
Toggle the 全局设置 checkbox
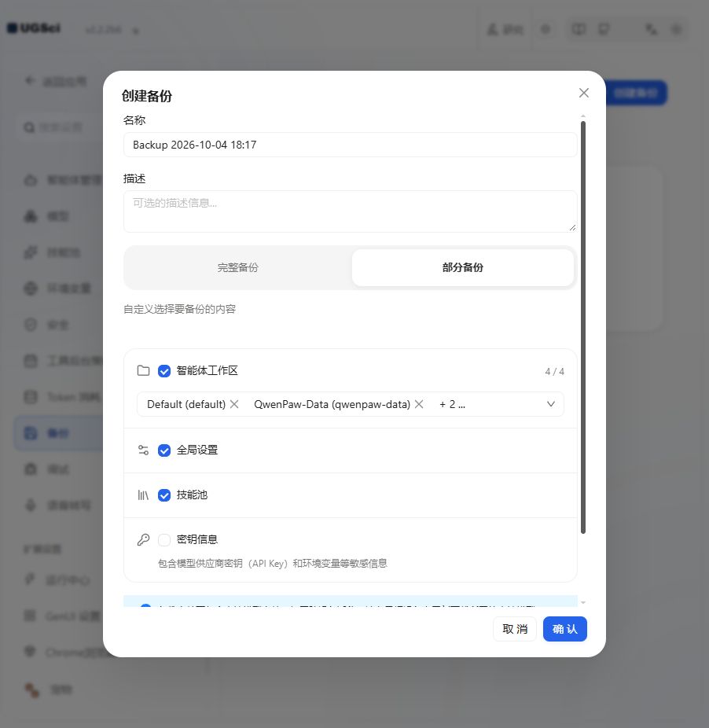tap(164, 450)
